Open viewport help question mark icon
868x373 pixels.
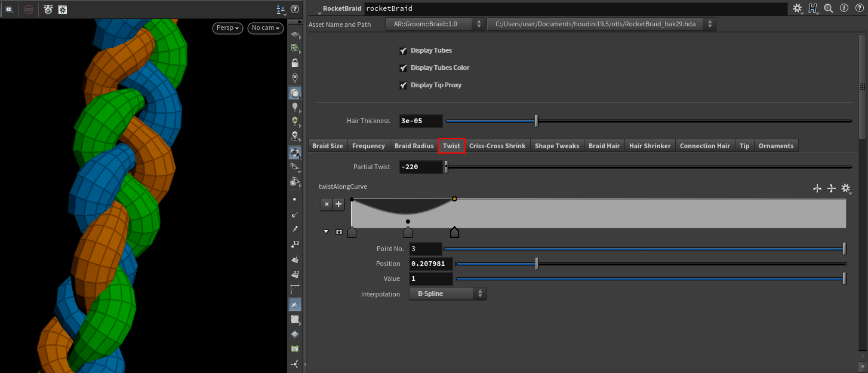(295, 10)
